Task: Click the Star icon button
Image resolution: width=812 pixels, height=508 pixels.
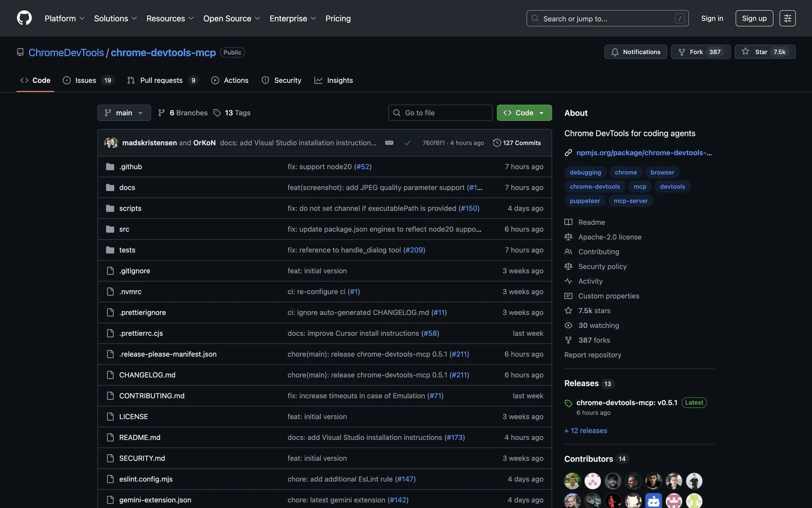Action: coord(745,52)
